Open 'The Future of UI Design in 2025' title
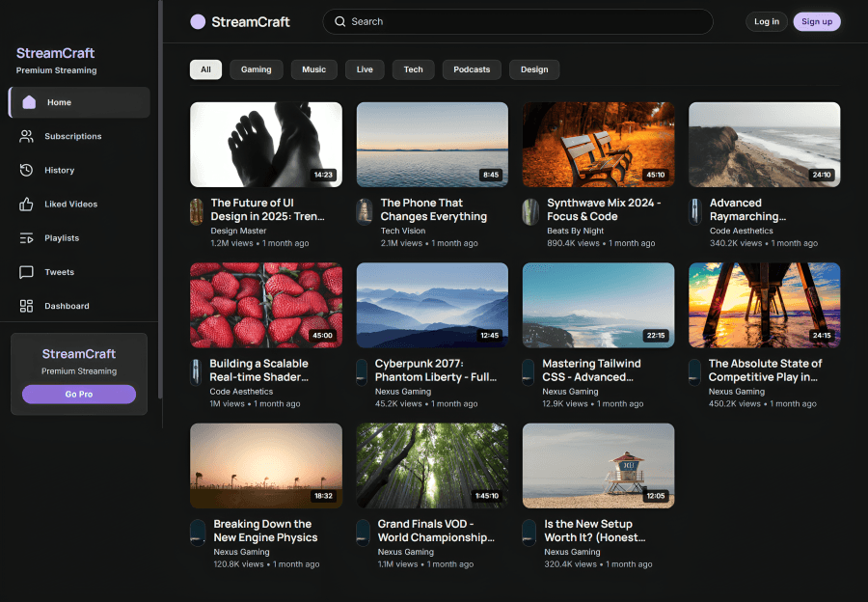The height and width of the screenshot is (602, 868). click(267, 210)
